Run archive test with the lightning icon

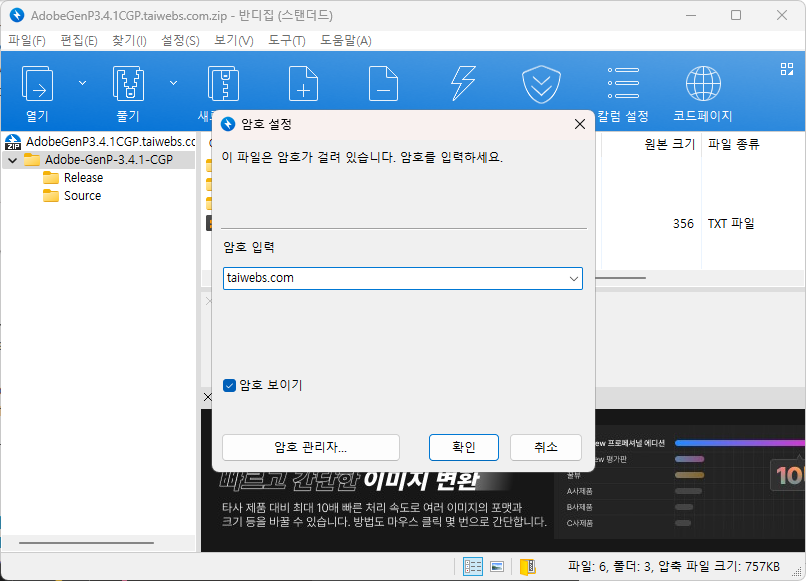click(x=463, y=83)
